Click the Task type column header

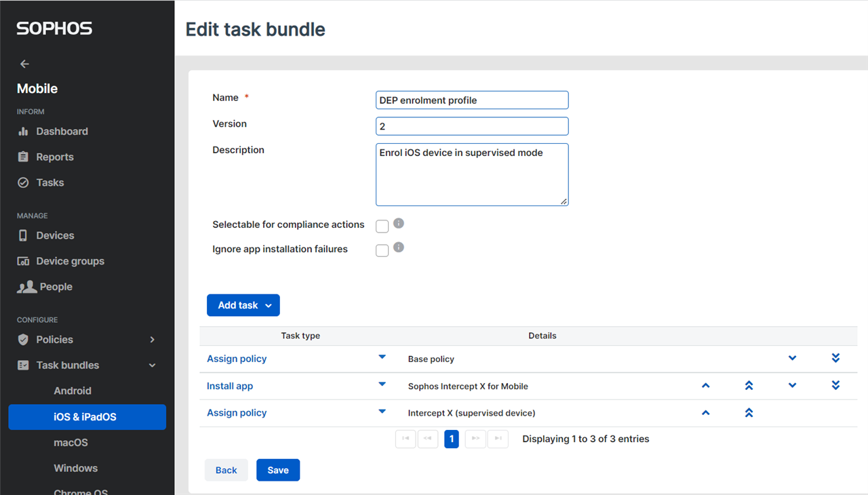(300, 336)
